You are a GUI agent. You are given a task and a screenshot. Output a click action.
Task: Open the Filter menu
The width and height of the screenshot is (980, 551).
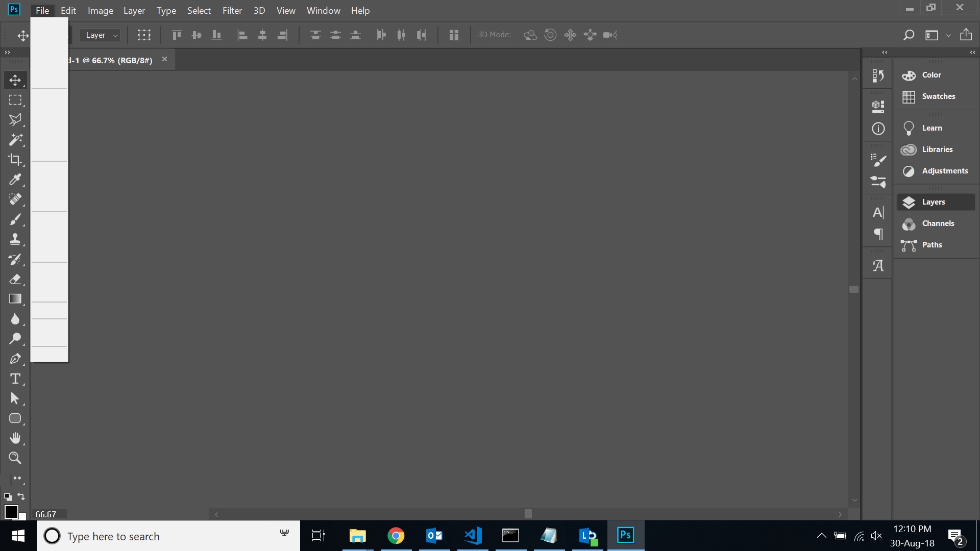pyautogui.click(x=232, y=10)
